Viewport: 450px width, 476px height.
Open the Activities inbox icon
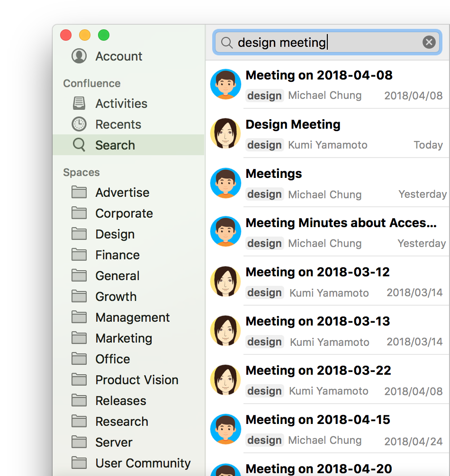coord(79,103)
